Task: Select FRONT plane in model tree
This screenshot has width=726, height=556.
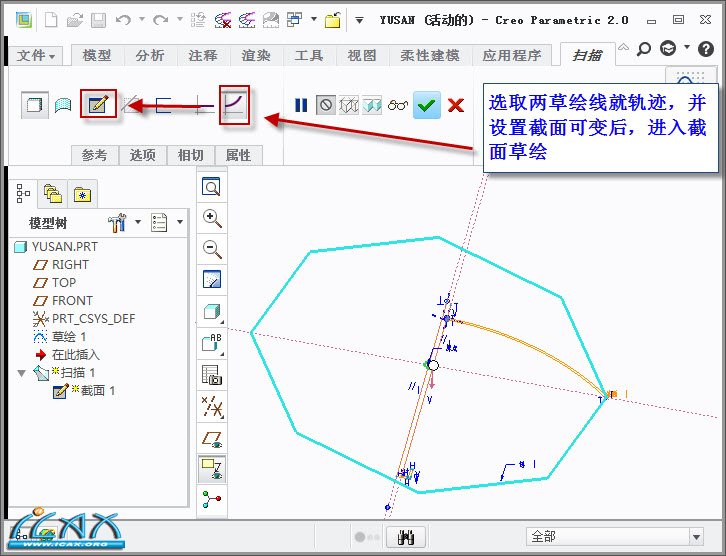Action: [72, 300]
